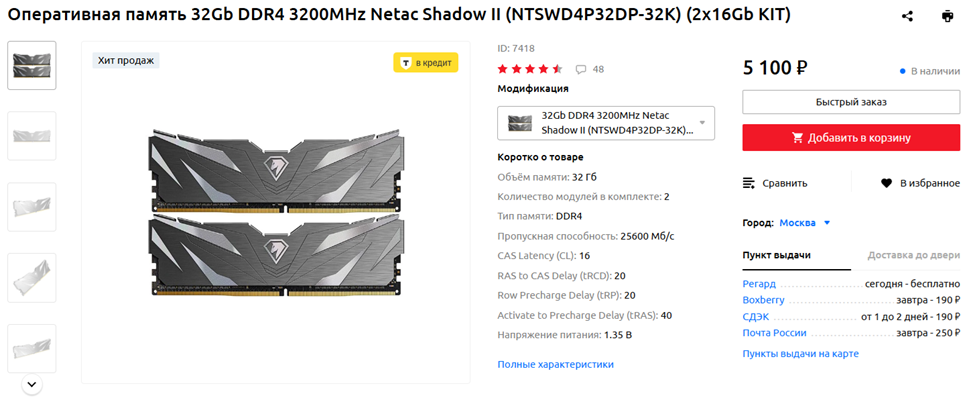Click the print page icon
The width and height of the screenshot is (973, 404).
tap(948, 16)
